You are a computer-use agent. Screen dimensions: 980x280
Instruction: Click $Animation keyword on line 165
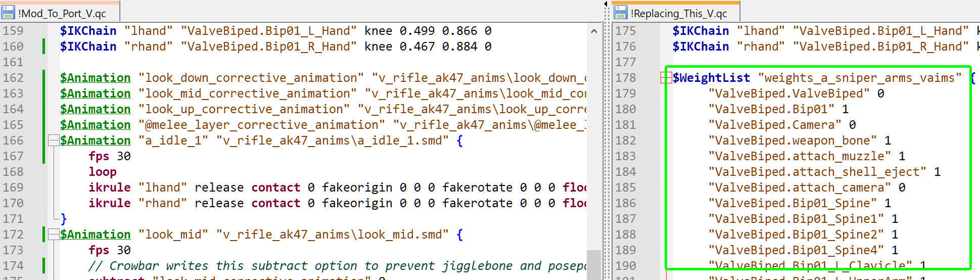[95, 125]
